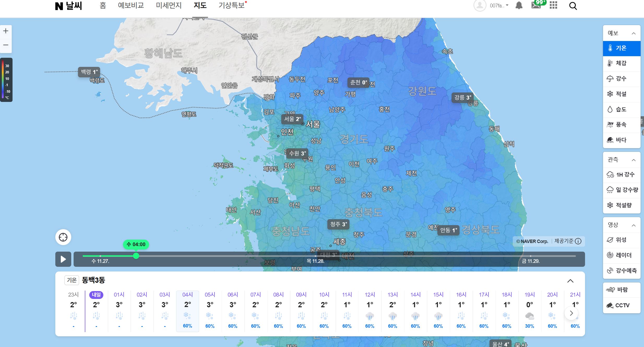
Task: Select the 체감 temperature layer
Action: (x=621, y=63)
